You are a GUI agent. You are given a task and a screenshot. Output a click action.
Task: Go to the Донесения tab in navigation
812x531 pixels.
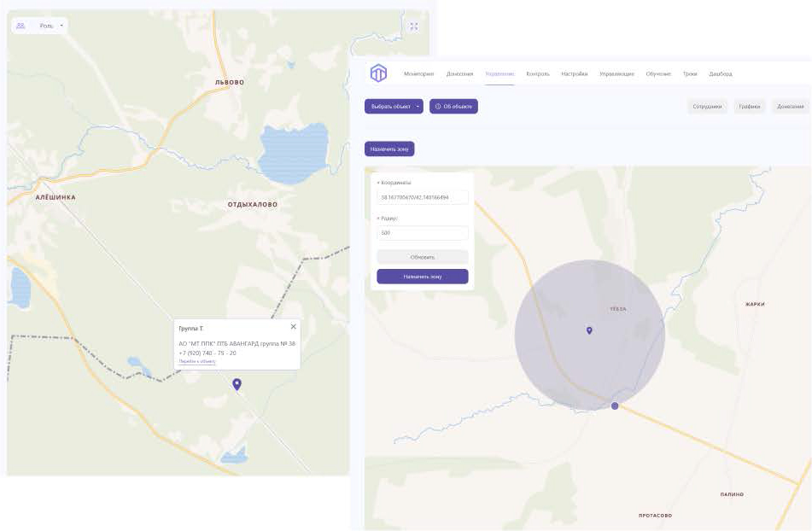(x=459, y=73)
